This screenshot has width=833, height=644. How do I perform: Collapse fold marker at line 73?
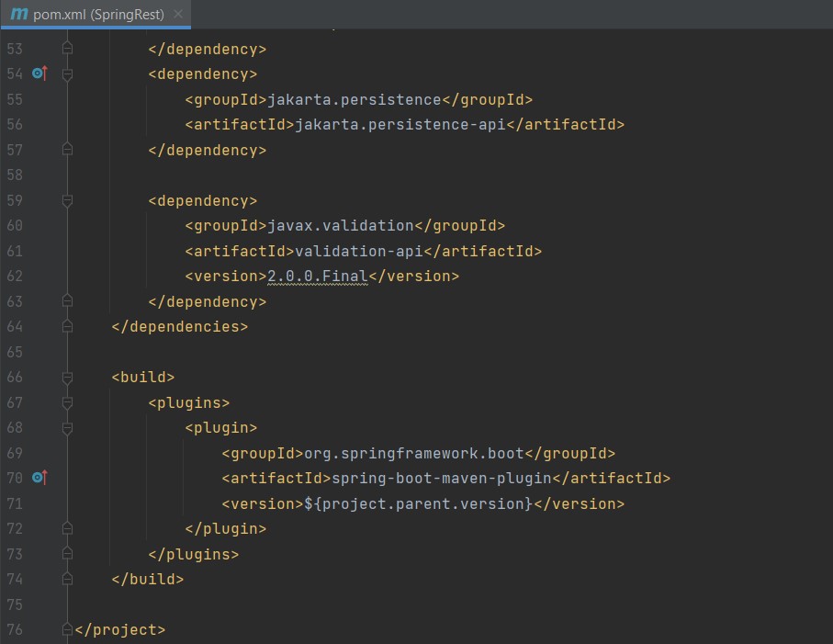67,554
